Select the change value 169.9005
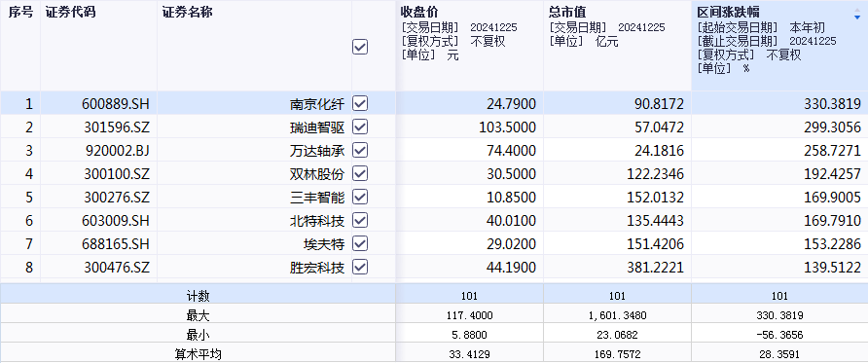This screenshot has width=868, height=363. click(x=832, y=198)
